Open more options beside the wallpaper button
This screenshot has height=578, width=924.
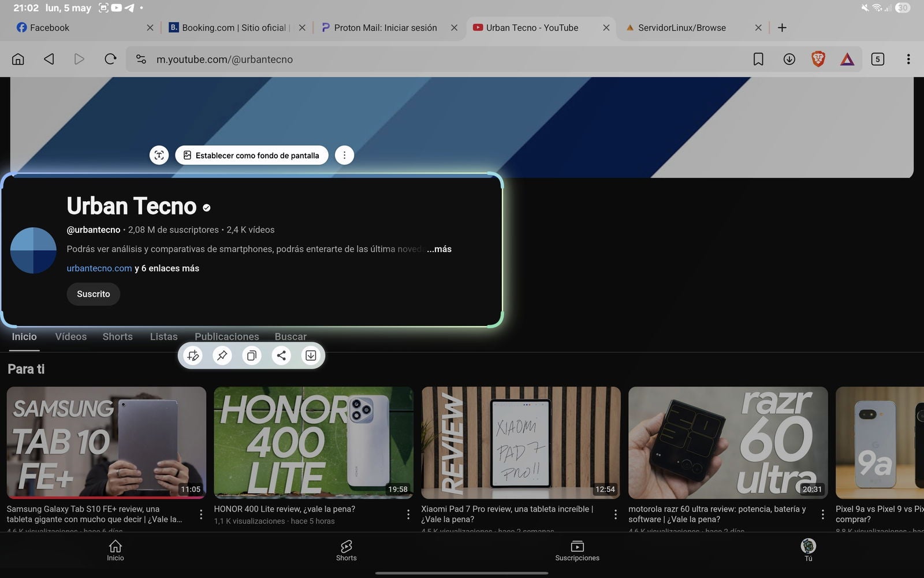pos(344,155)
